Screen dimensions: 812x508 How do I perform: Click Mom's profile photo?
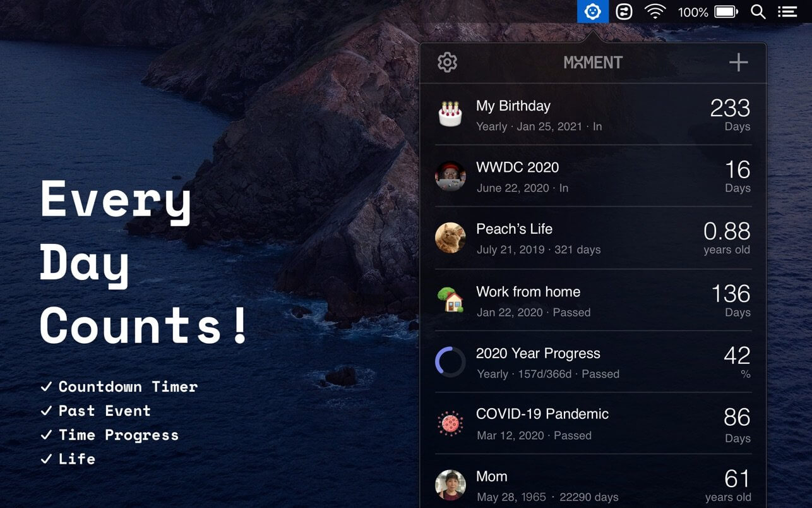(x=450, y=485)
